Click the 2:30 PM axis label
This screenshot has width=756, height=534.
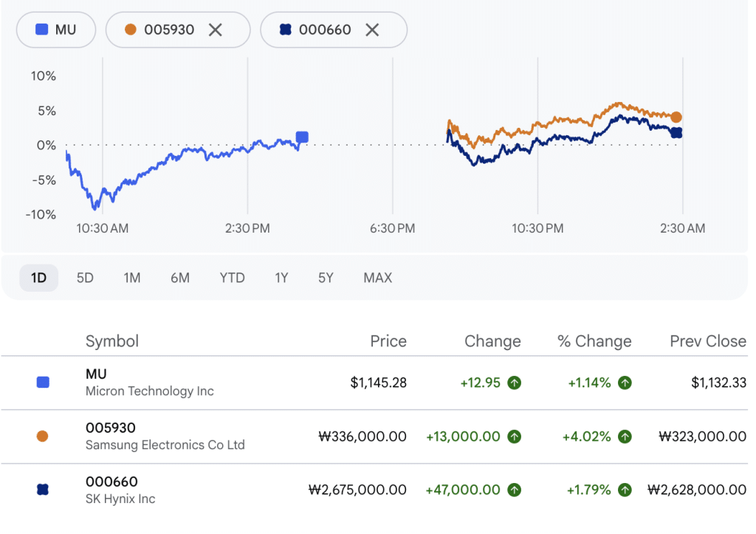click(x=247, y=228)
